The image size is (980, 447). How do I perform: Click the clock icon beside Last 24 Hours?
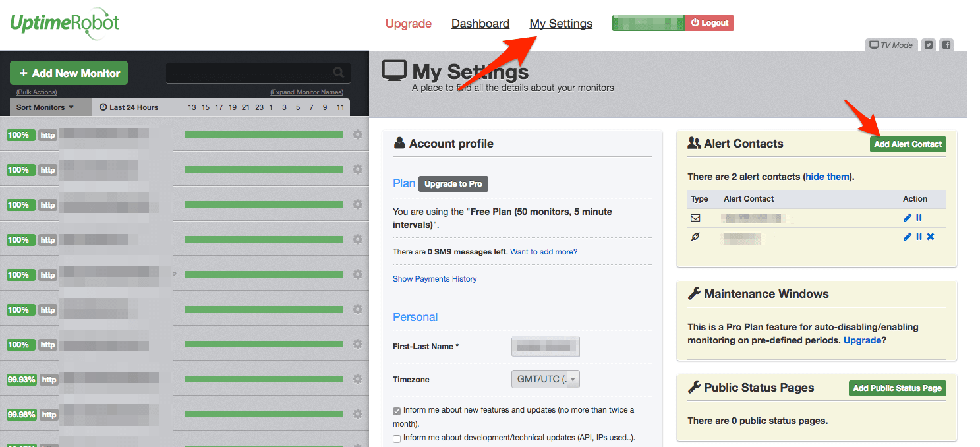tap(103, 107)
